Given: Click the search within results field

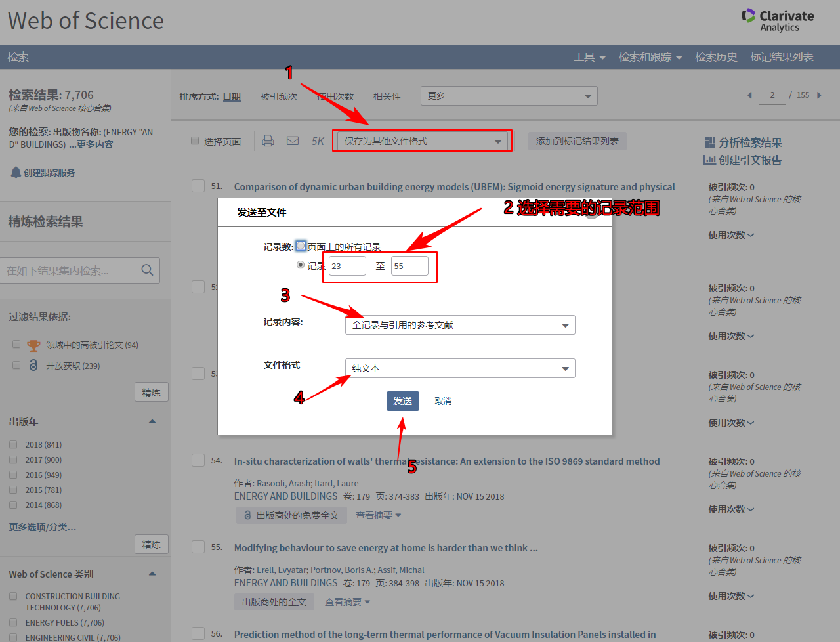Looking at the screenshot, I should pos(80,270).
